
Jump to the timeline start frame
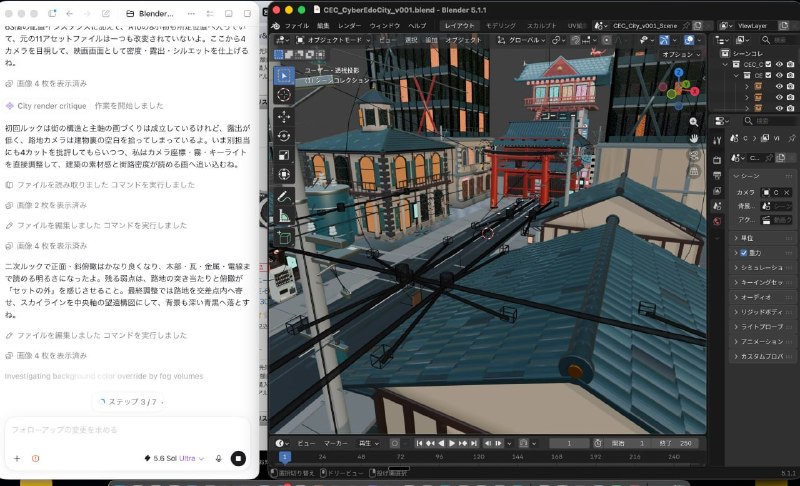tap(419, 443)
